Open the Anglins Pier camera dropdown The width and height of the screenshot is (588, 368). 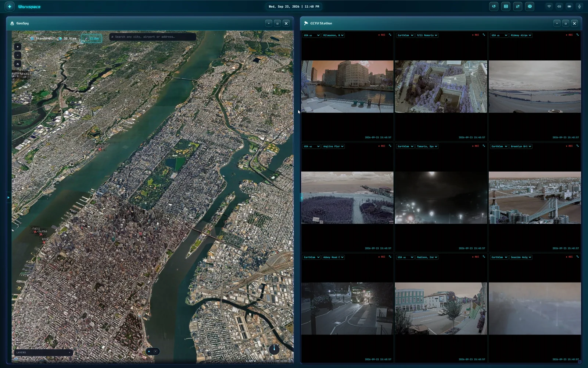pos(333,146)
